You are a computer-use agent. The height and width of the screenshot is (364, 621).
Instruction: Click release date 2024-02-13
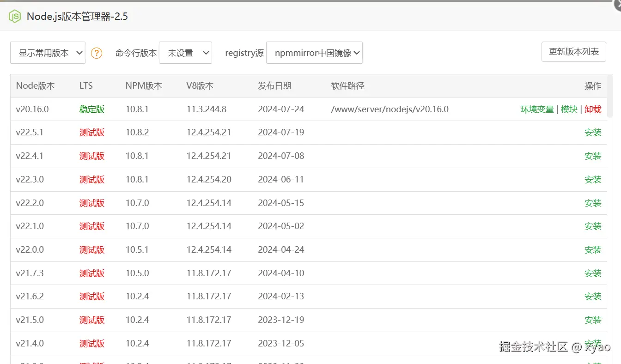[281, 297]
